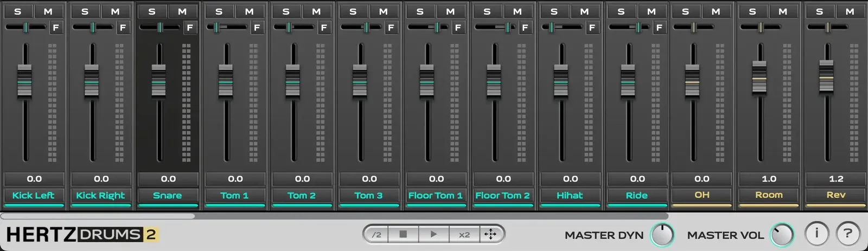The height and width of the screenshot is (251, 868).
Task: Select the Kick Left channel label
Action: (34, 195)
